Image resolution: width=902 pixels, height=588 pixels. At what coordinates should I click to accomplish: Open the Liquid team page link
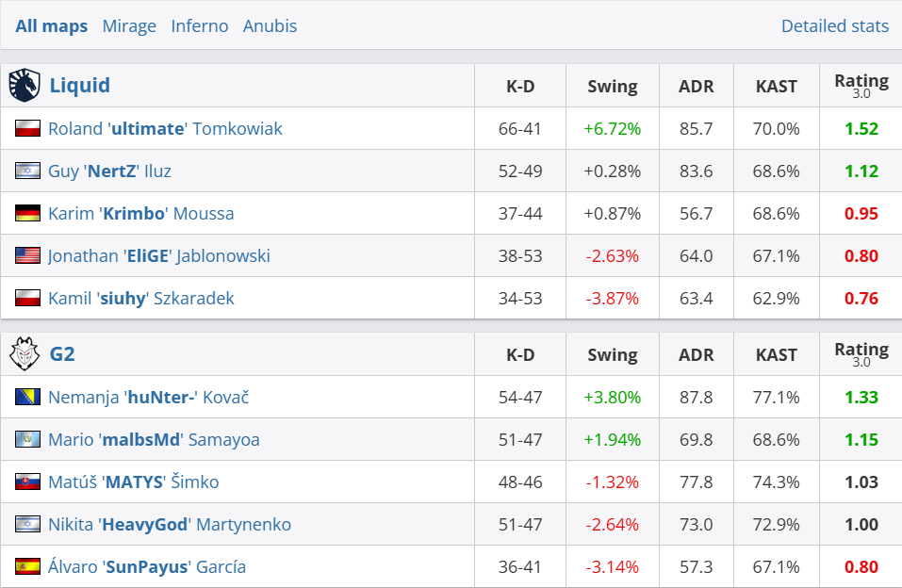tap(80, 86)
